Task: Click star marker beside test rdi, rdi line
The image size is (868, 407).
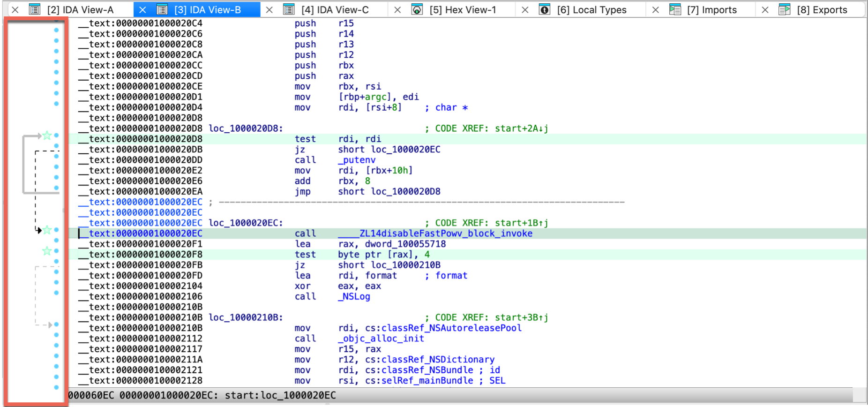Action: 47,136
